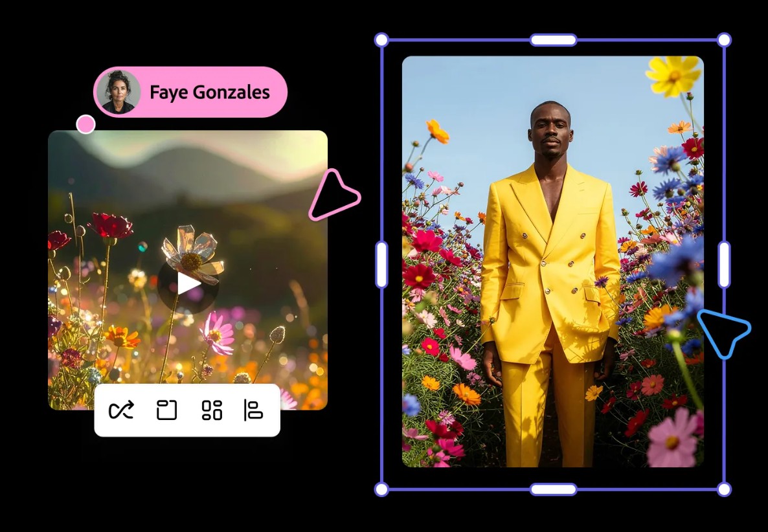Select the top-right corner selection handle
Image resolution: width=768 pixels, height=532 pixels.
[724, 40]
